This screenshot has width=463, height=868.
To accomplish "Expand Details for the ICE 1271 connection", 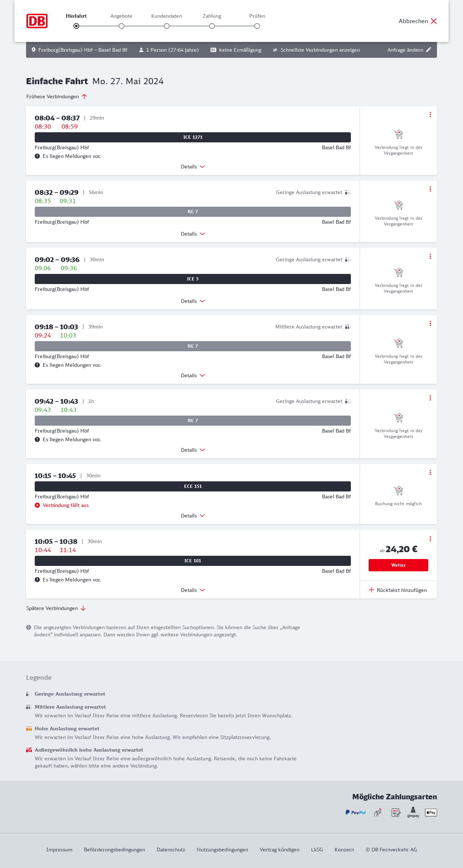I will [x=193, y=167].
